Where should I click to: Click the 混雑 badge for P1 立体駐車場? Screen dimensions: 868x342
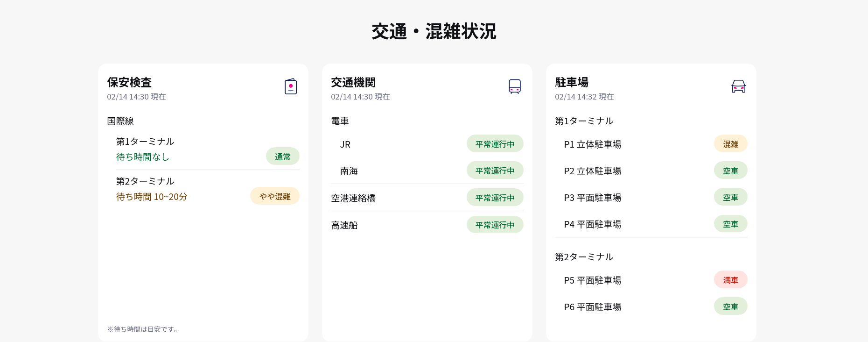point(730,144)
